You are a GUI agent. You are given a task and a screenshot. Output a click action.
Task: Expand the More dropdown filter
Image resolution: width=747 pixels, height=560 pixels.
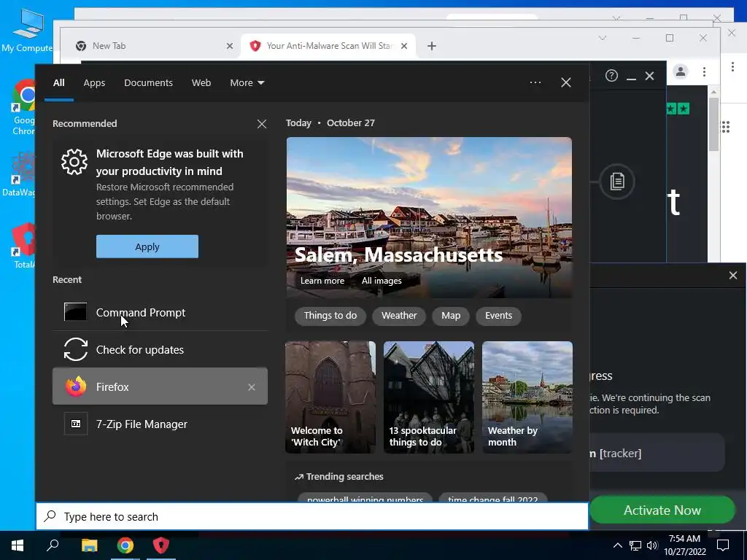247,83
